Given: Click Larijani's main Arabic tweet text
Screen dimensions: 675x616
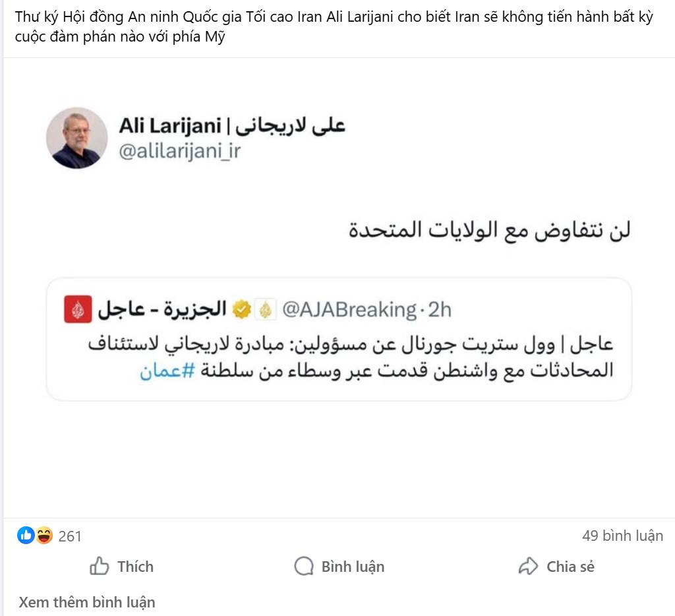Looking at the screenshot, I should (x=488, y=231).
